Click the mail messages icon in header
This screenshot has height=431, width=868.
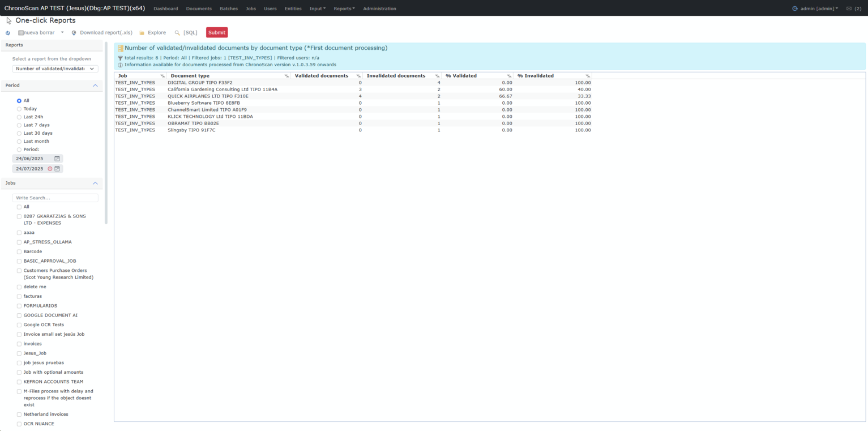pos(849,8)
